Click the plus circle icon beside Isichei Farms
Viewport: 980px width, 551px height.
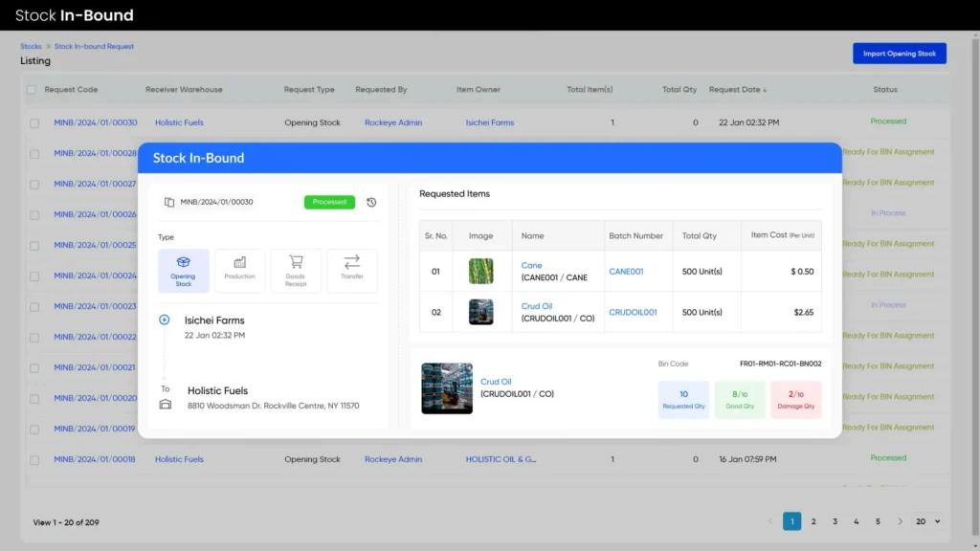165,320
